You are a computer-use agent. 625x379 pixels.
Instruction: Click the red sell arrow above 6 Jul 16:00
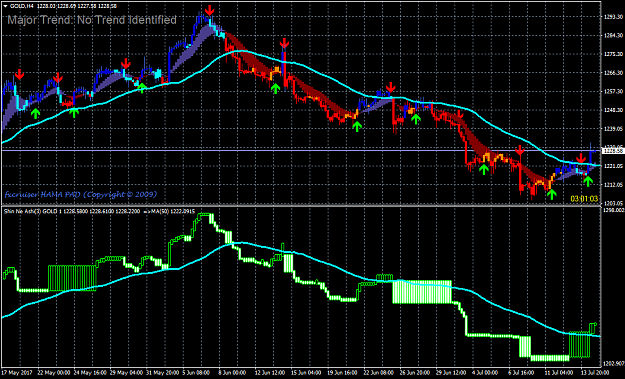(x=519, y=150)
